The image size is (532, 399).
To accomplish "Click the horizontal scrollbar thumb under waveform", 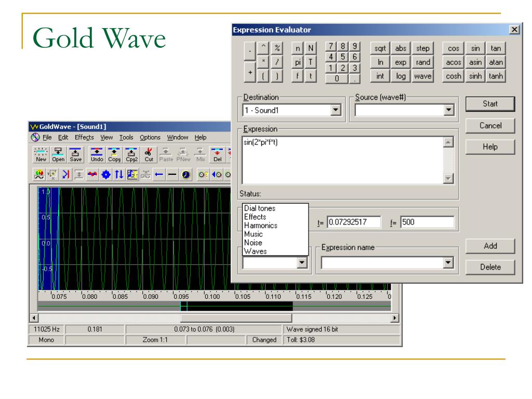I will 236,318.
